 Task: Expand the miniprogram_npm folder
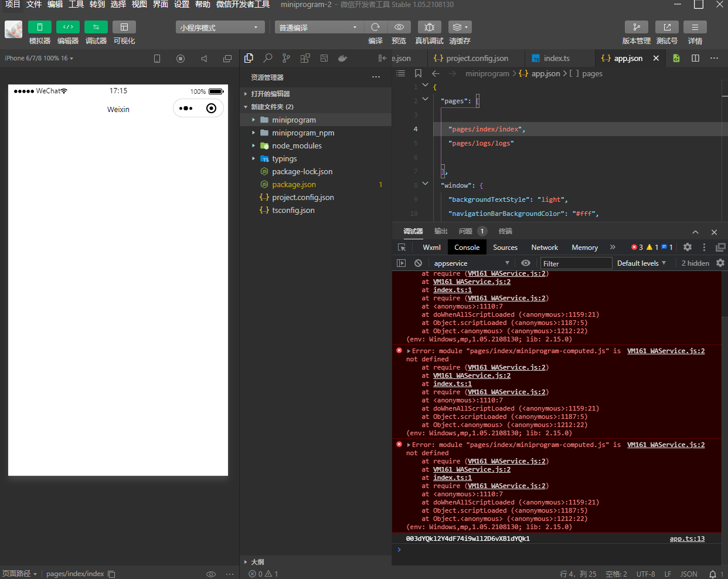tap(315, 133)
